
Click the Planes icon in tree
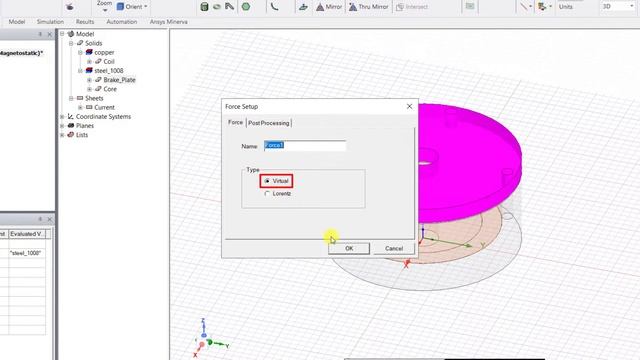[71, 125]
